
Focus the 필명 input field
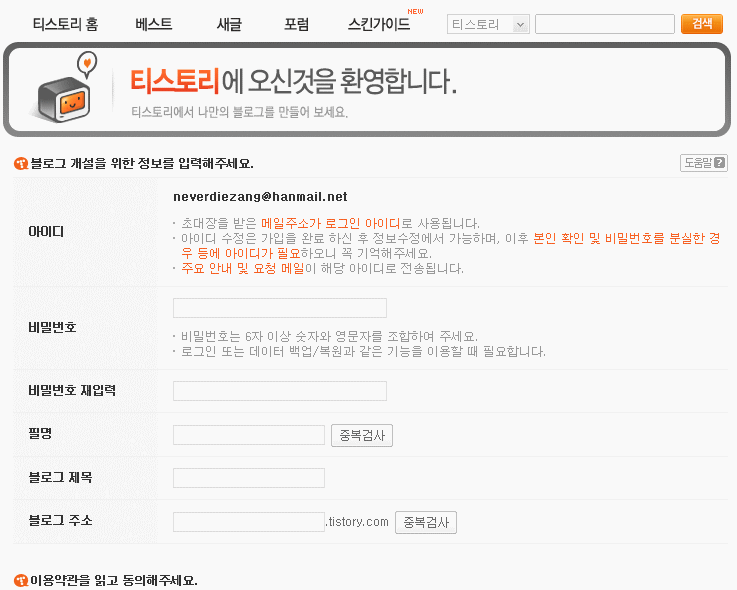tap(249, 435)
